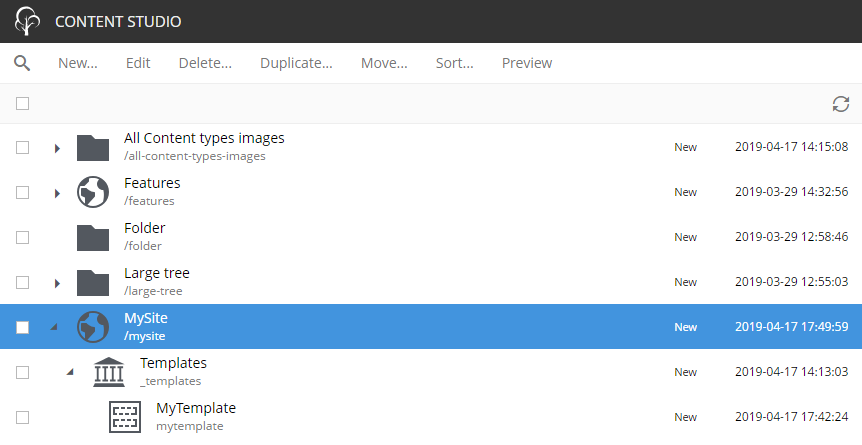Toggle the checkbox for MyTemplate
This screenshot has height=445, width=862.
click(x=23, y=417)
